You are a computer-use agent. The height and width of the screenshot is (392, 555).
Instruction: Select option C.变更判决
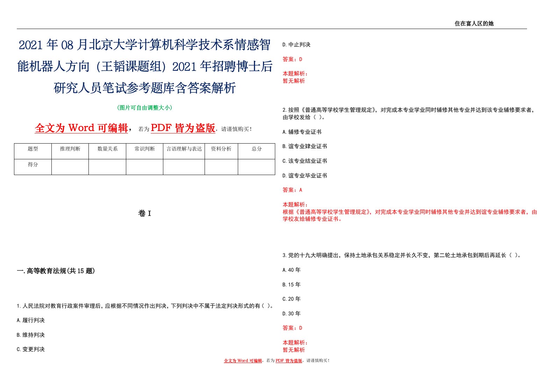coord(31,349)
